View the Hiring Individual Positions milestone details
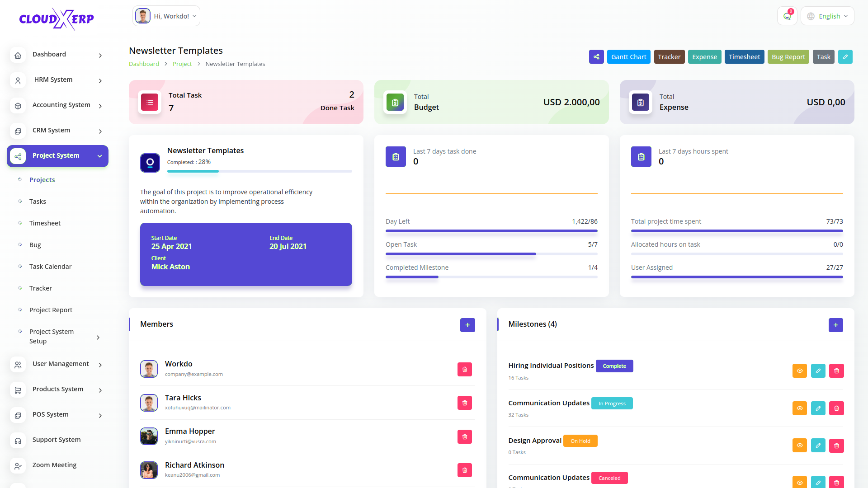This screenshot has height=488, width=868. [x=799, y=371]
